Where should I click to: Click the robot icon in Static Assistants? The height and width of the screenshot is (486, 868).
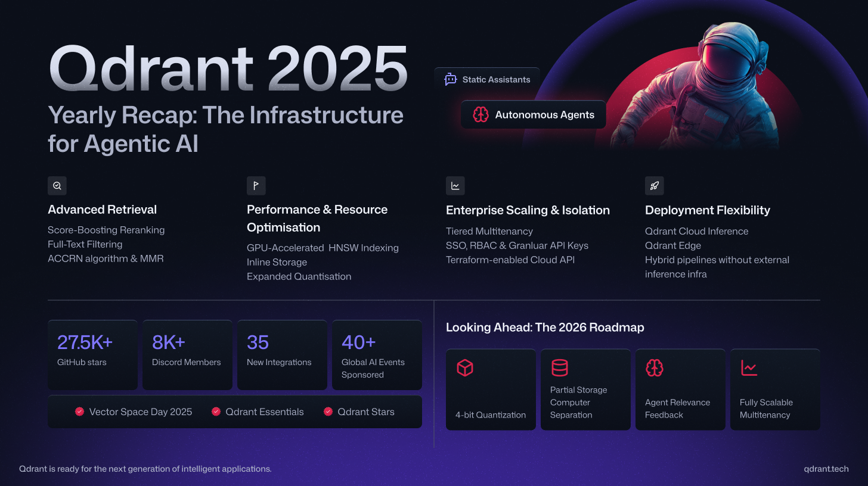tap(451, 79)
